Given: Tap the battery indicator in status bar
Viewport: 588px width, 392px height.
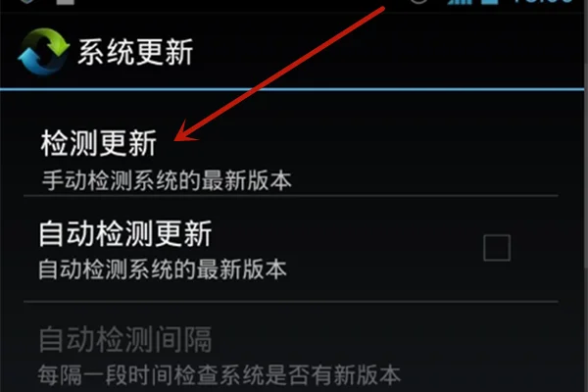Looking at the screenshot, I should coord(490,2).
